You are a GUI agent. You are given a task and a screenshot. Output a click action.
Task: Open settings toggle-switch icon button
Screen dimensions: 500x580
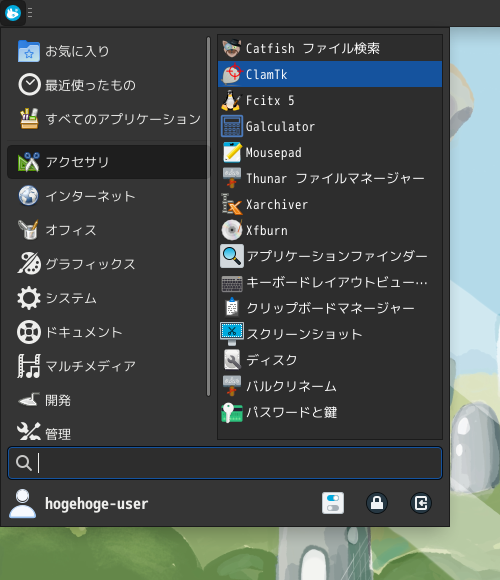pyautogui.click(x=333, y=503)
